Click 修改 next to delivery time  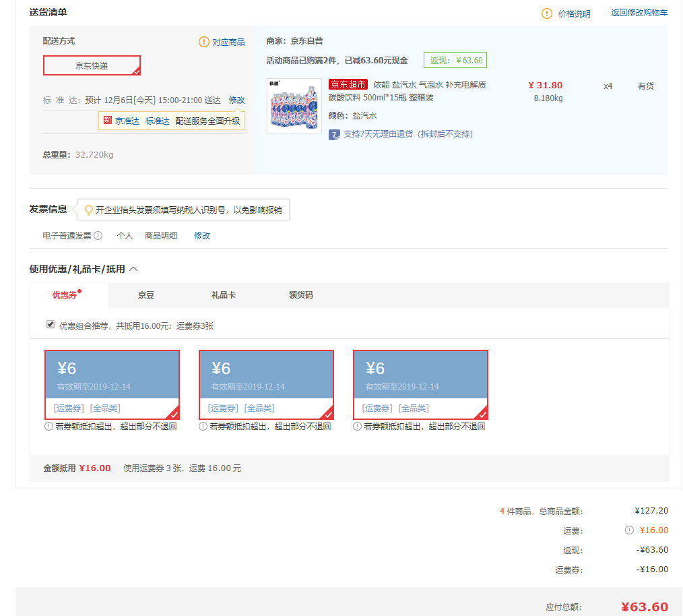pos(236,100)
